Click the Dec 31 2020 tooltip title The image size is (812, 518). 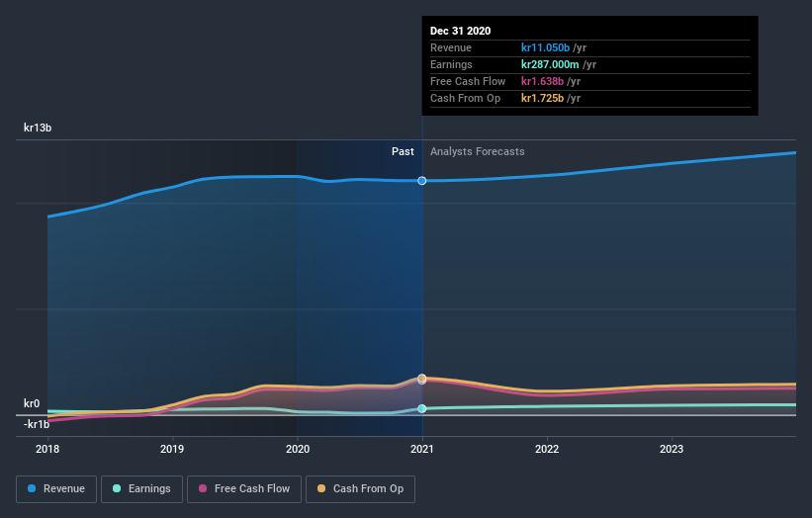[460, 31]
